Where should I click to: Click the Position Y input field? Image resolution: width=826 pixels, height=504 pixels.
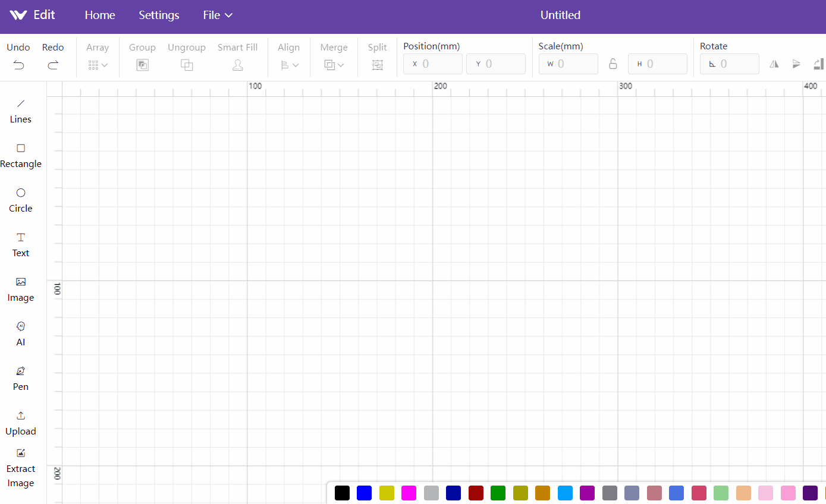point(496,64)
